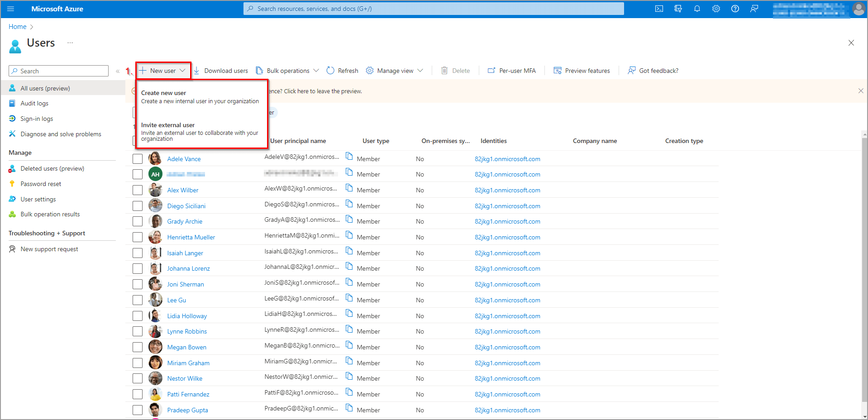868x420 pixels.
Task: Open Per-user MFA
Action: click(x=511, y=71)
